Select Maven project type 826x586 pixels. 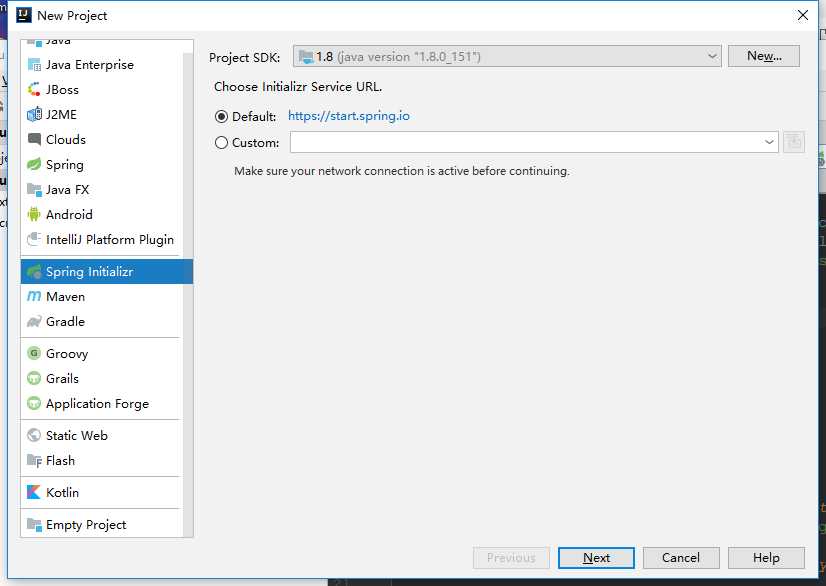(x=102, y=297)
